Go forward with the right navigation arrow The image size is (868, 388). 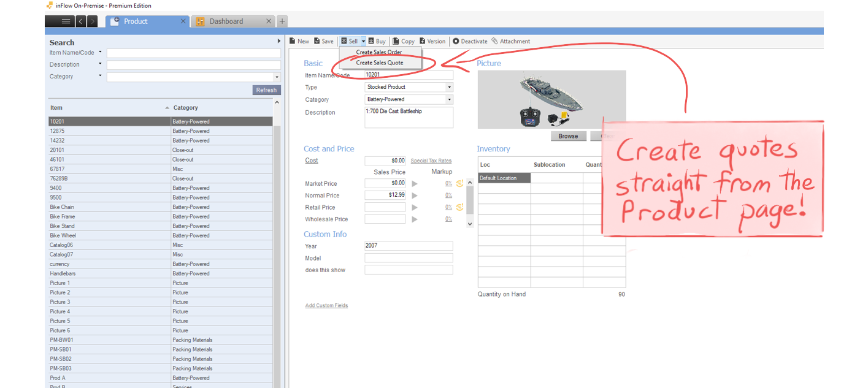coord(92,21)
